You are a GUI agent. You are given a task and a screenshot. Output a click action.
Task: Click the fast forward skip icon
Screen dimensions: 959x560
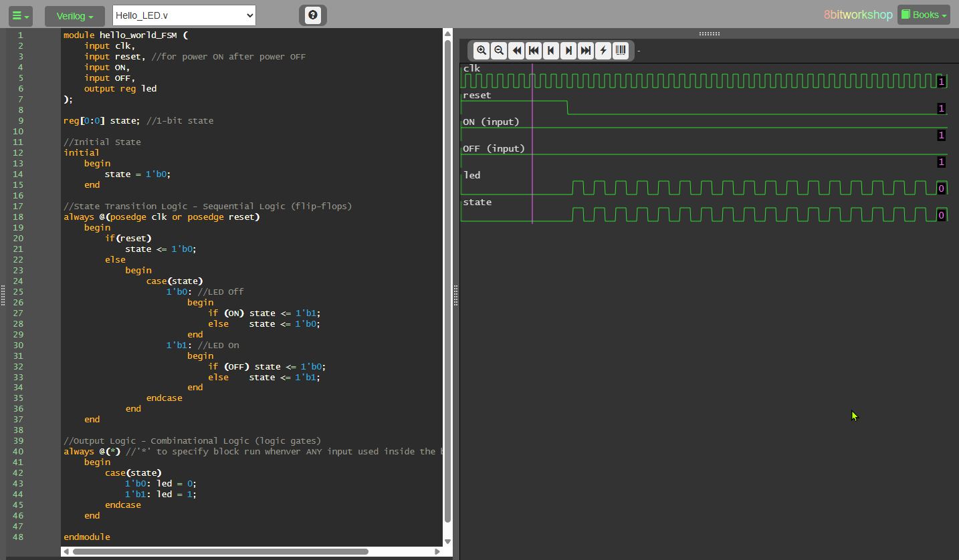[586, 51]
